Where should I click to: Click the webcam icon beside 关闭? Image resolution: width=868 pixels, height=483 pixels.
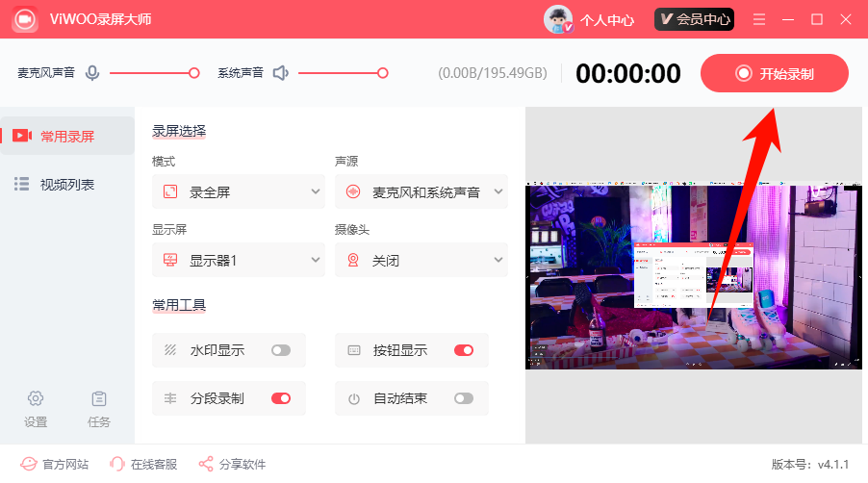pyautogui.click(x=353, y=260)
